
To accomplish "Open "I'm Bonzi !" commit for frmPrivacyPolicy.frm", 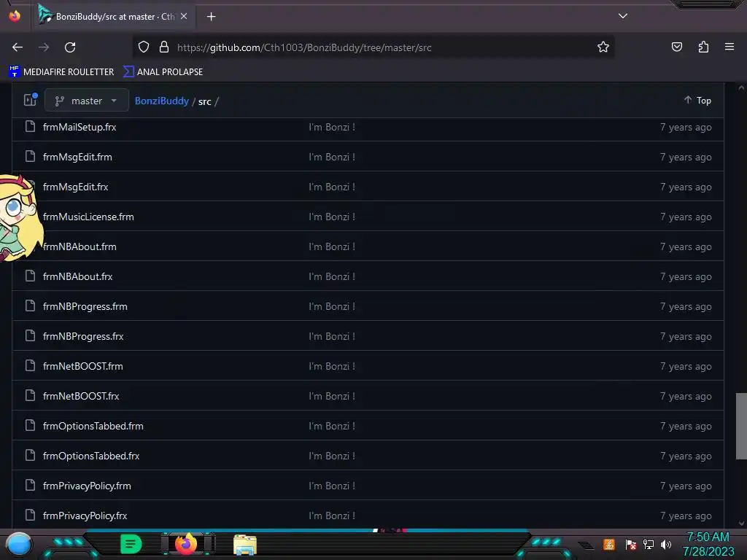I will tap(332, 486).
